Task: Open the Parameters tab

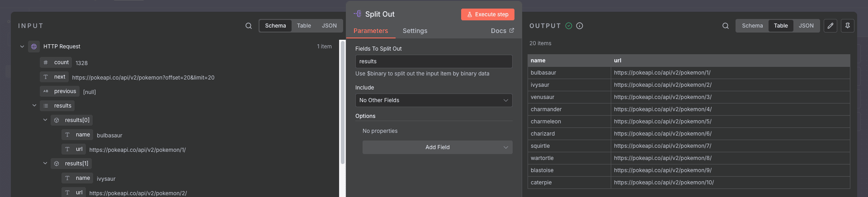Action: (x=371, y=31)
